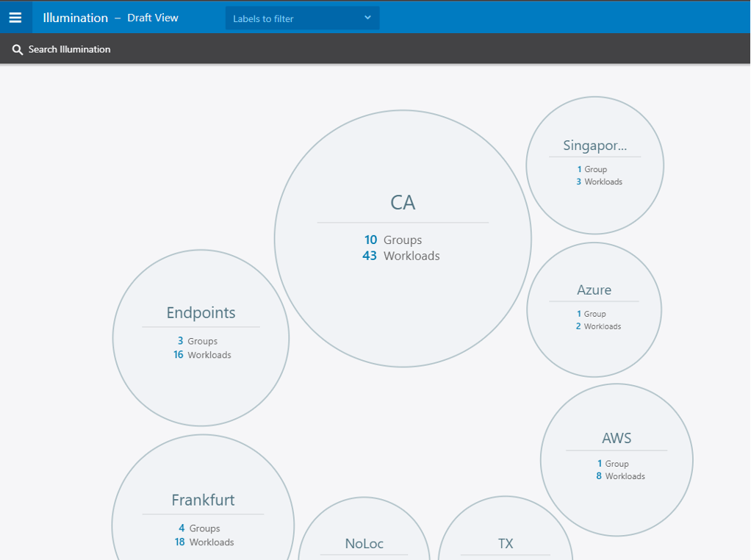Expand the Labels to filter chevron
Screen dimensions: 751x560
pos(367,18)
